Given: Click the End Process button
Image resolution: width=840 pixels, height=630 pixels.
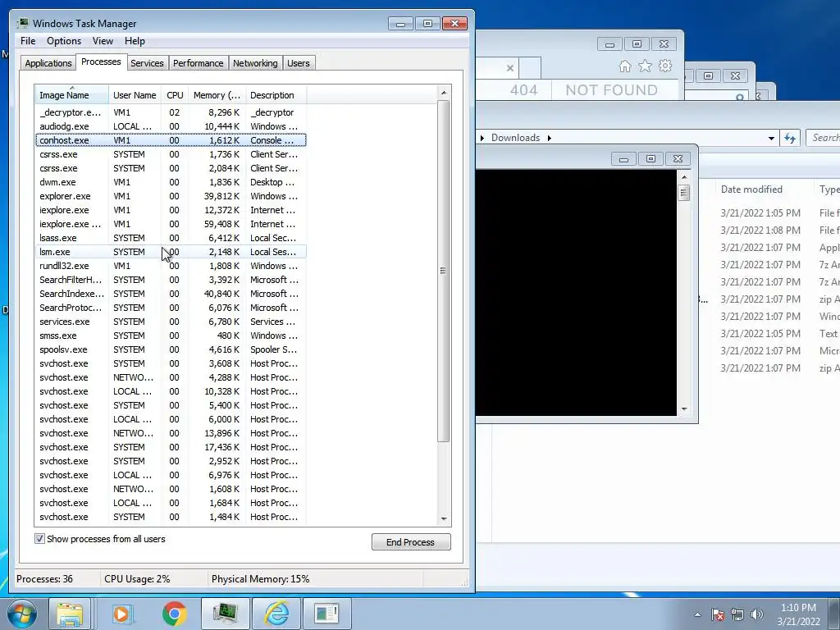Looking at the screenshot, I should (411, 542).
